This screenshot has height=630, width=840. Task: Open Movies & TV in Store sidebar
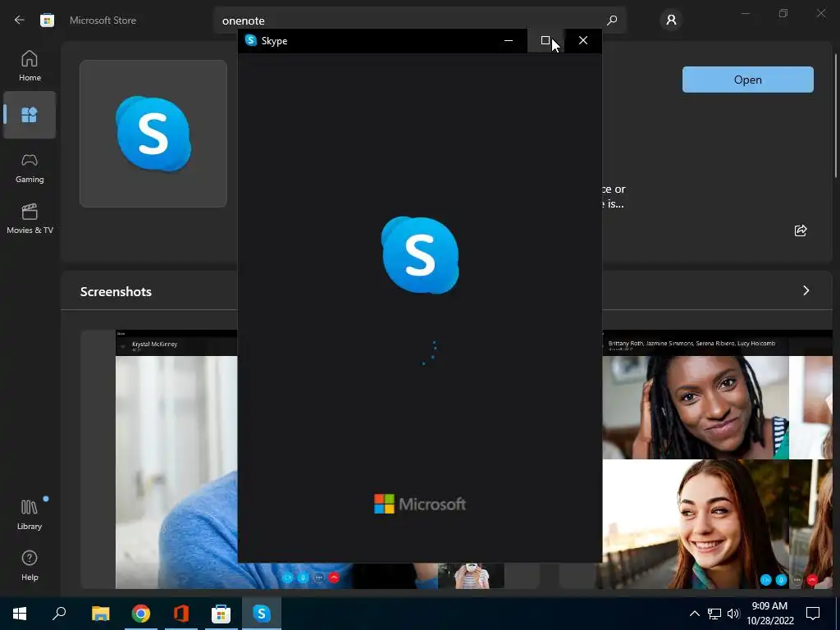[30, 218]
